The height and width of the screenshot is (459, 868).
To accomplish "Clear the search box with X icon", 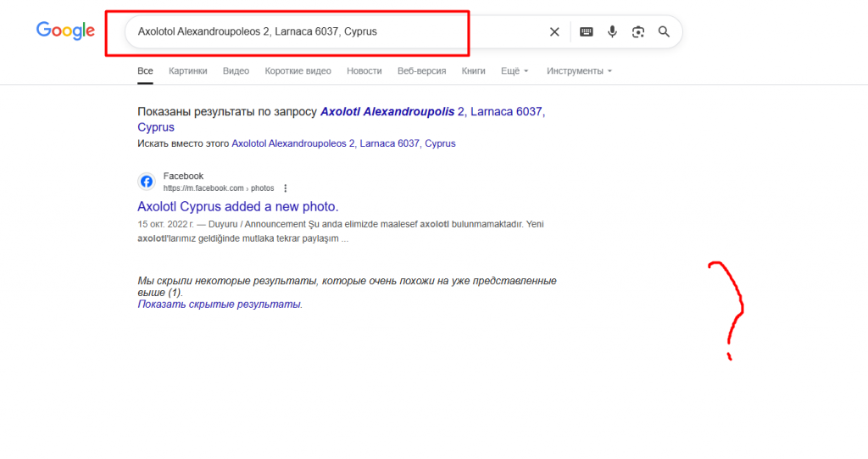I will 554,32.
